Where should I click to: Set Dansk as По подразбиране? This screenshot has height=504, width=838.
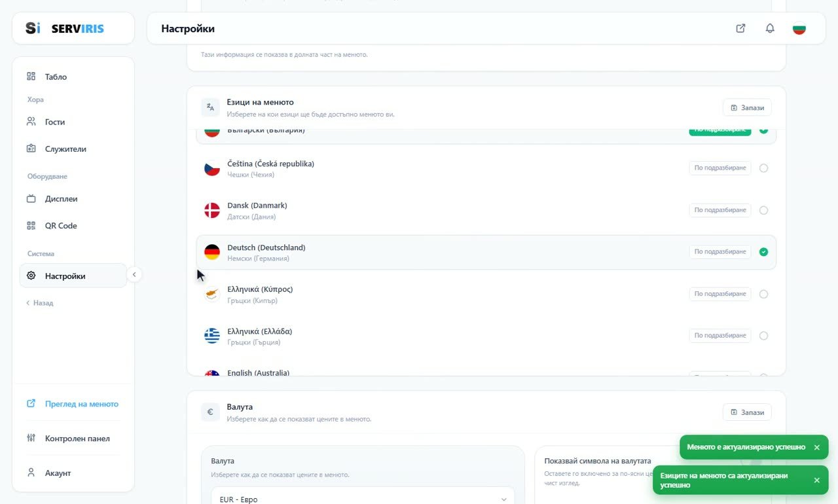[720, 210]
